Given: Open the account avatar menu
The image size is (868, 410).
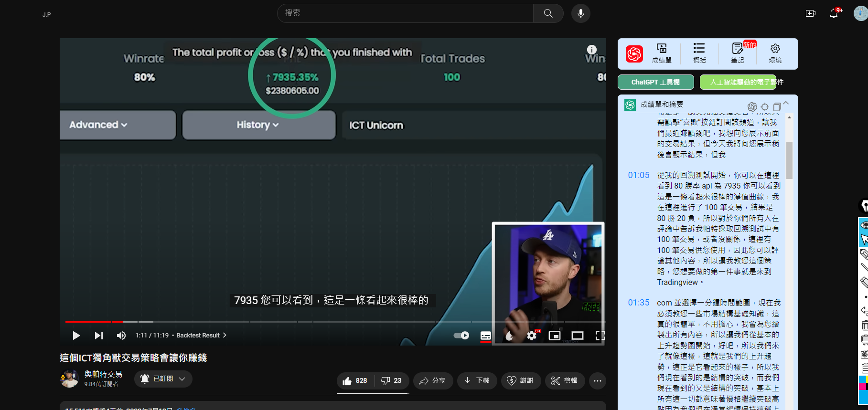Looking at the screenshot, I should [861, 13].
